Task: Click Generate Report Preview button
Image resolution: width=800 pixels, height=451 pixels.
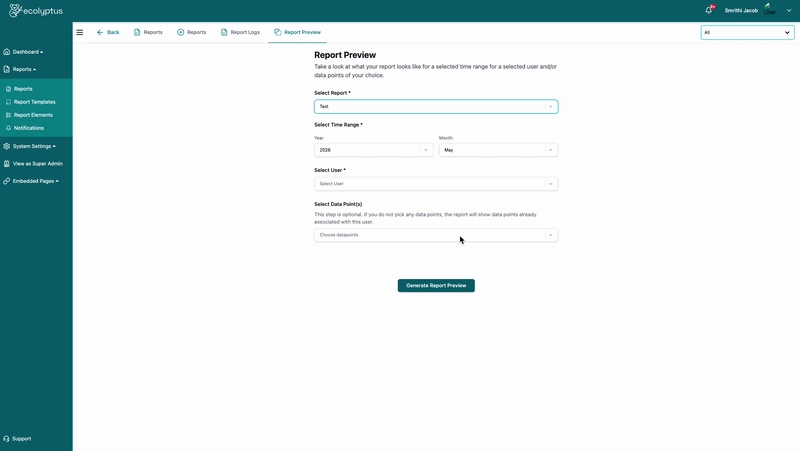Action: point(436,286)
